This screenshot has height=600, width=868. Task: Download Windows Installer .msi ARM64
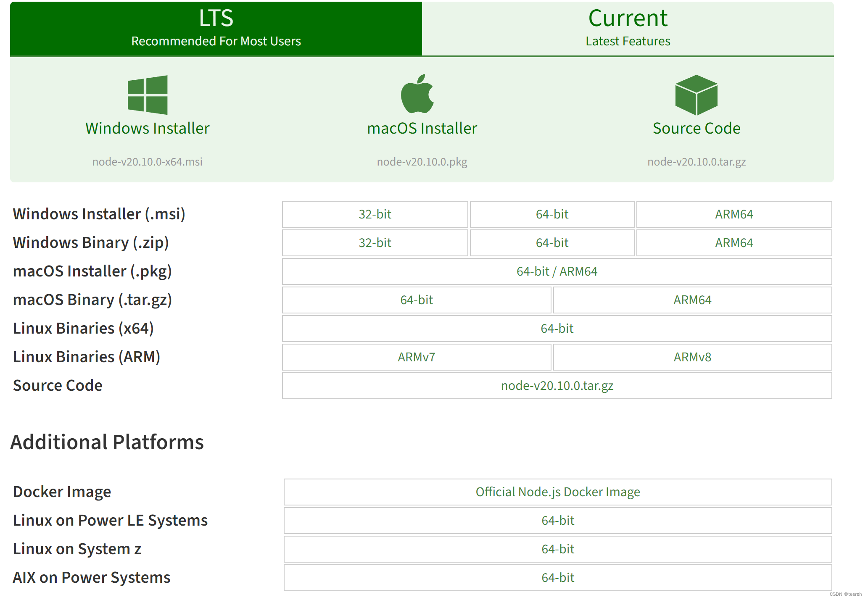pos(734,214)
